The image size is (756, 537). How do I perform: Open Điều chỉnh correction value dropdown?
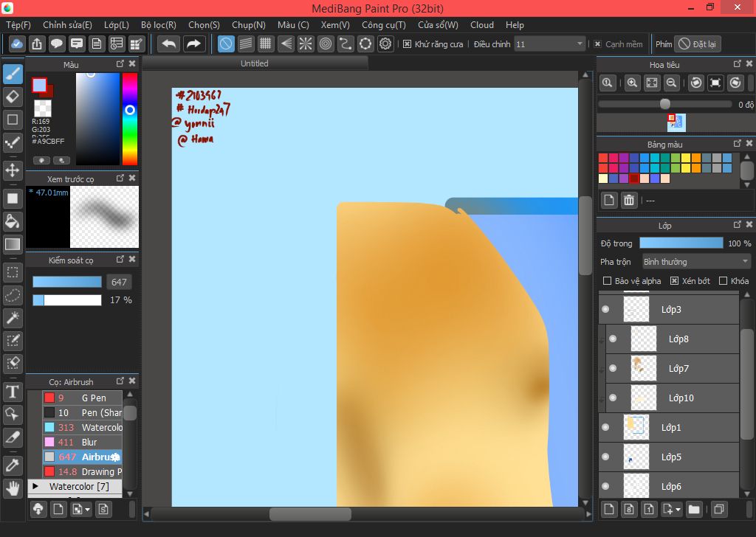click(550, 44)
